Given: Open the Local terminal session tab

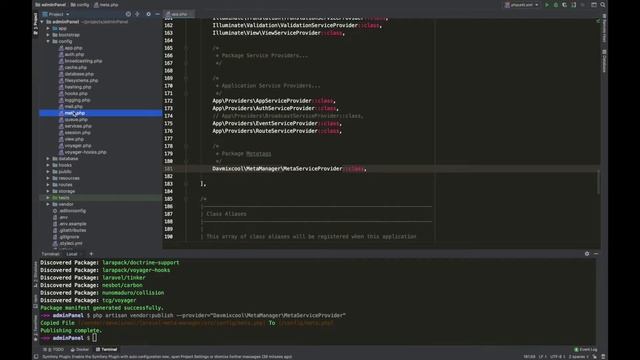Looking at the screenshot, I should tap(72, 254).
